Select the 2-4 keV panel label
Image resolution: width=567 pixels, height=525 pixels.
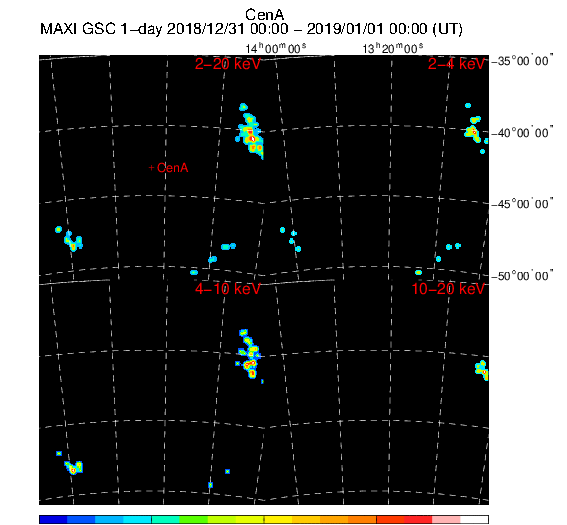pos(456,64)
